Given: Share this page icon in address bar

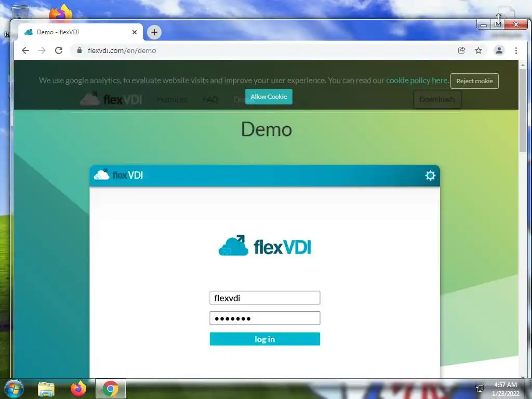Looking at the screenshot, I should tap(461, 50).
